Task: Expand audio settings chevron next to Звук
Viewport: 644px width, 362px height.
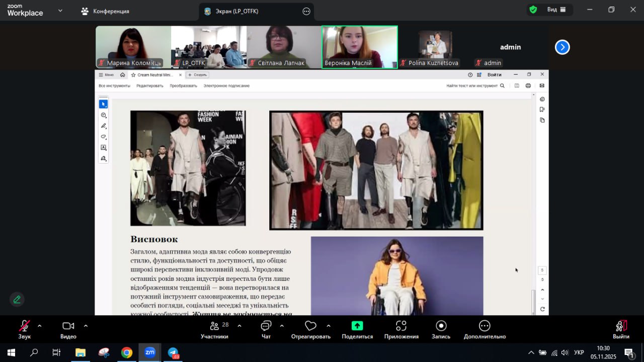Action: [x=40, y=326]
